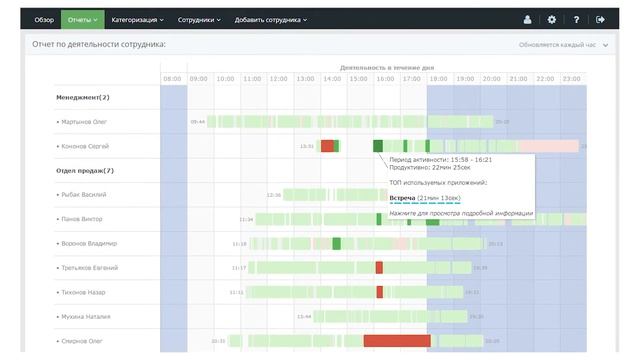Click Нажмите для просмотра подробной информации text

tap(461, 213)
